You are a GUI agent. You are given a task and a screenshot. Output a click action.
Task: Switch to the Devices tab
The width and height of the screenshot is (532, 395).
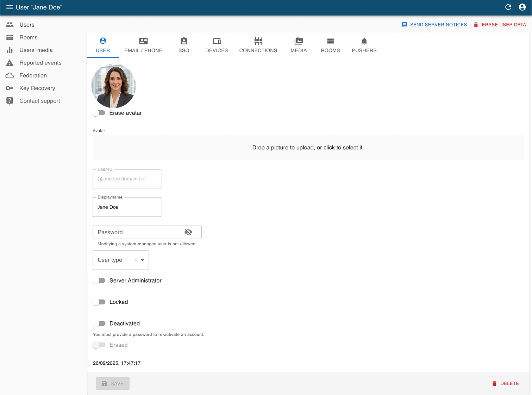pyautogui.click(x=217, y=45)
